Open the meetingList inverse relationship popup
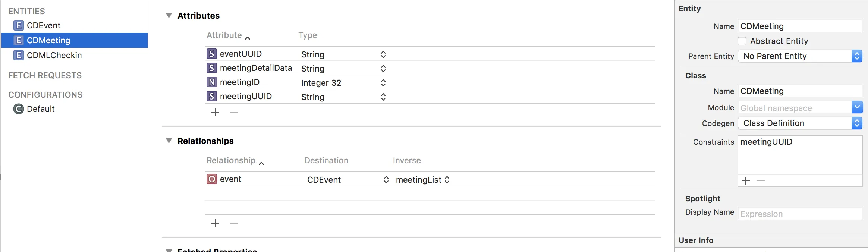The height and width of the screenshot is (252, 868). 423,180
